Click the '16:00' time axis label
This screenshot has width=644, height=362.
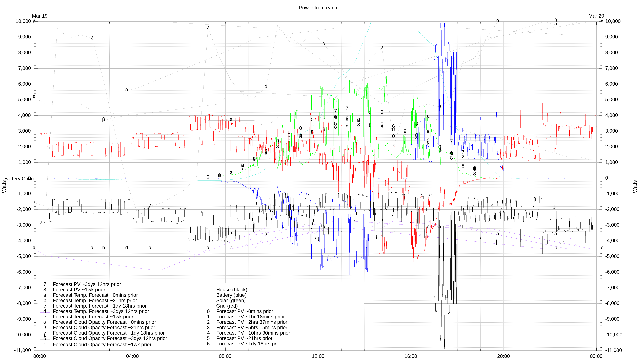coord(411,356)
